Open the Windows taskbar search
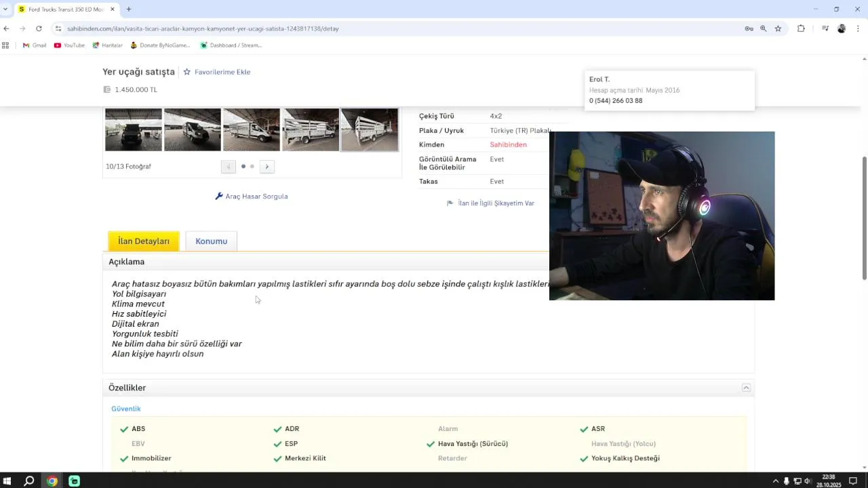Screen dimensions: 868x488 click(x=29, y=481)
